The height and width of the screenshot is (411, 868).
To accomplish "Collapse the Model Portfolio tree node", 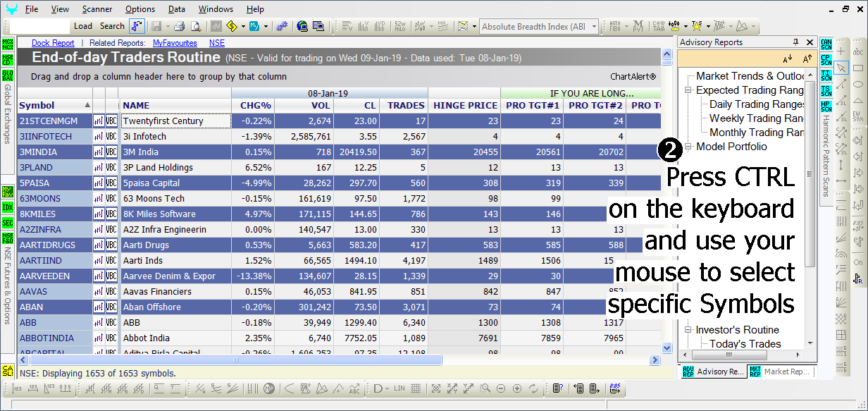I will pyautogui.click(x=688, y=147).
